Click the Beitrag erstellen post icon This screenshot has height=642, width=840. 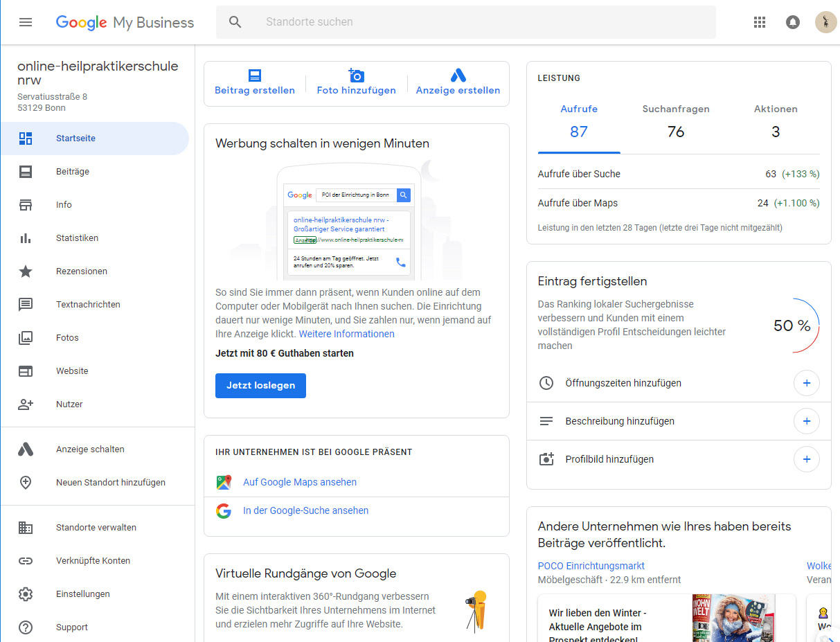pos(255,75)
